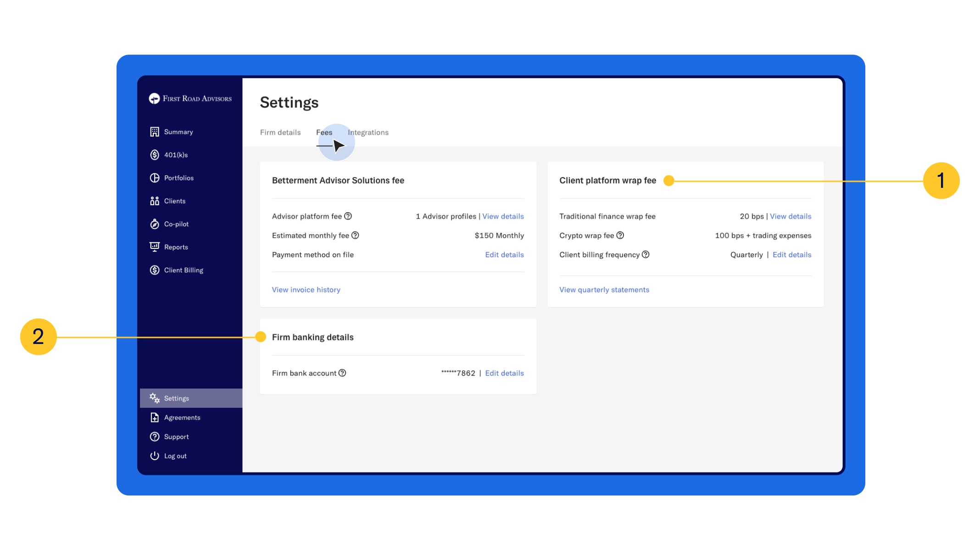Select the Portfolios pie chart icon

155,178
